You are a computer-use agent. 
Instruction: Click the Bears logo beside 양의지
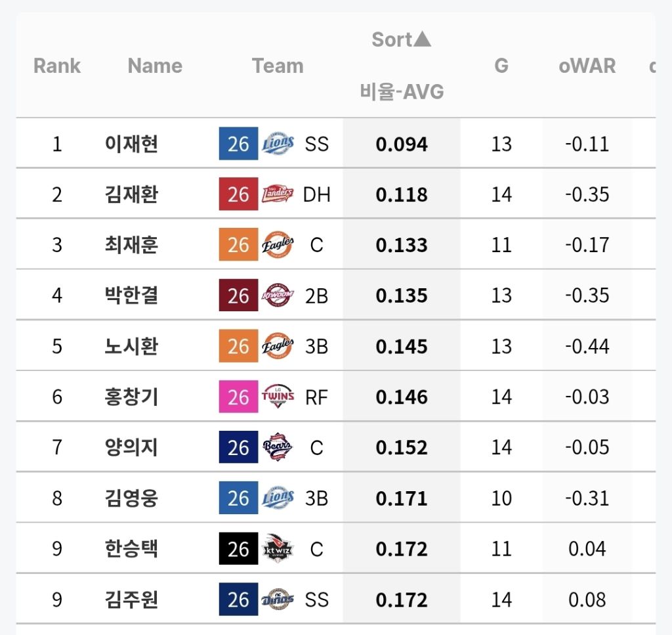coord(278,447)
